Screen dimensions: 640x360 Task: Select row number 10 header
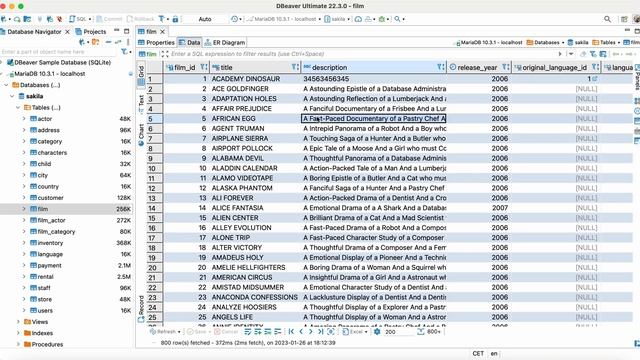155,168
